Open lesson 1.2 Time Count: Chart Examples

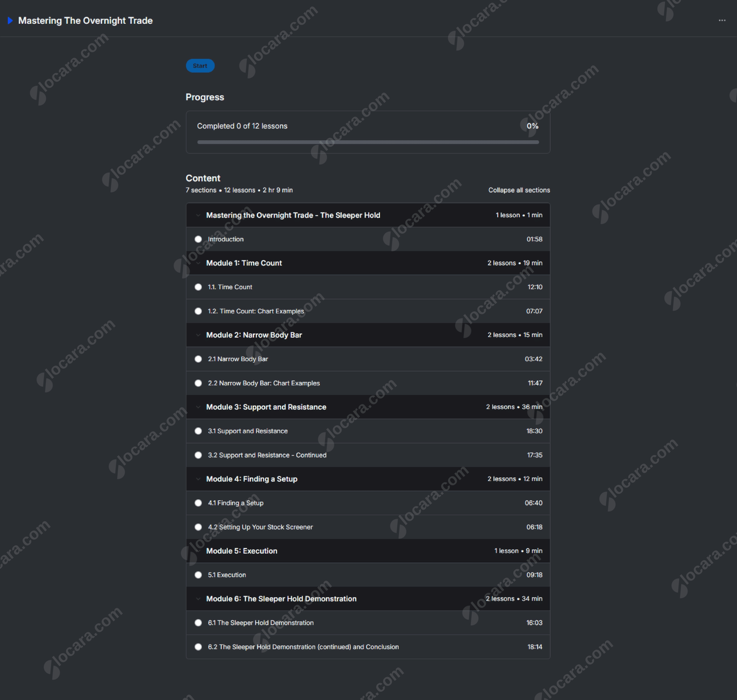256,311
